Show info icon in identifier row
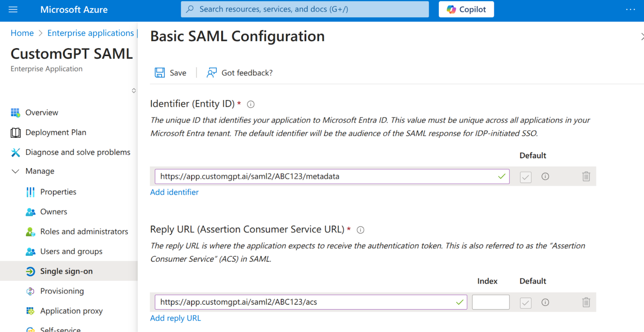The height and width of the screenshot is (332, 644). [x=545, y=176]
